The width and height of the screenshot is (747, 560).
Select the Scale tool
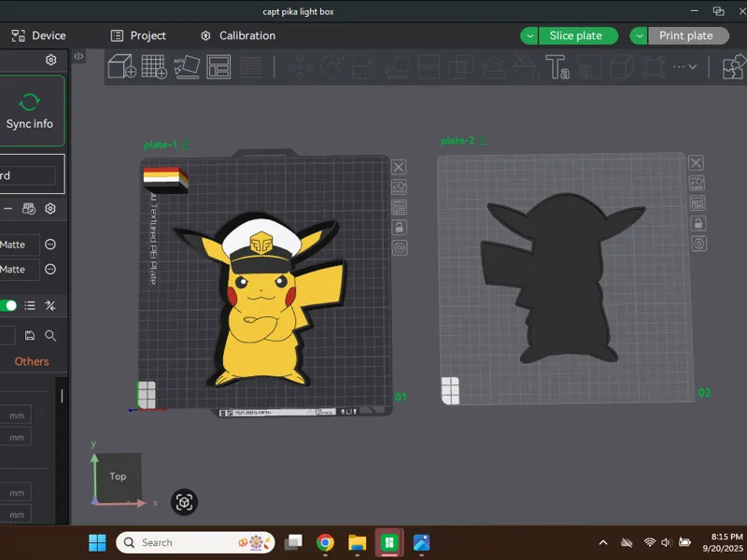point(364,67)
